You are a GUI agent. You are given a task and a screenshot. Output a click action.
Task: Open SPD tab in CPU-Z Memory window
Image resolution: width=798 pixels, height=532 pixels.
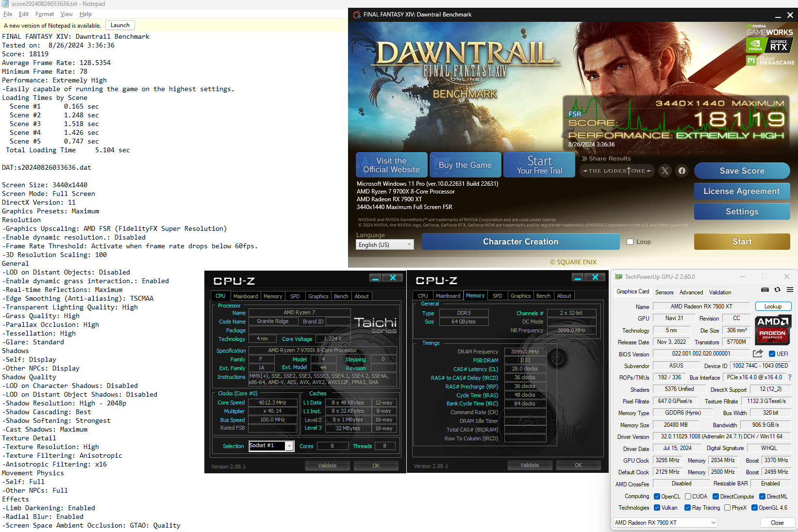pos(497,295)
